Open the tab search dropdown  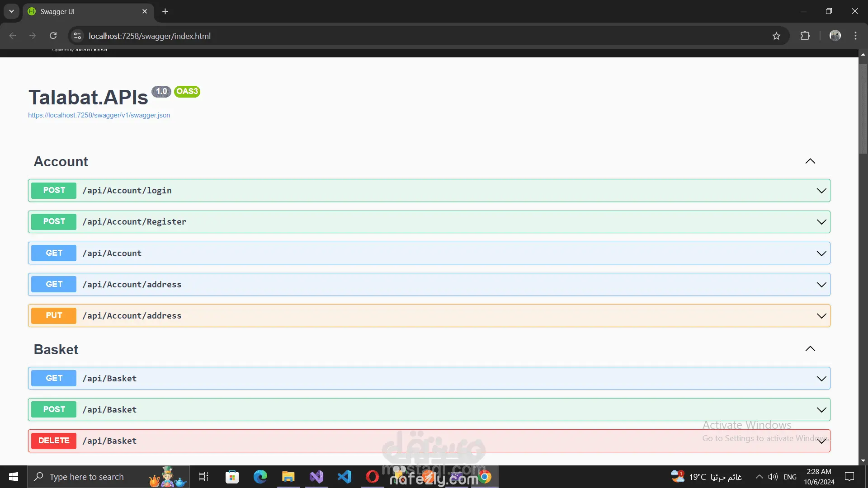tap(11, 11)
